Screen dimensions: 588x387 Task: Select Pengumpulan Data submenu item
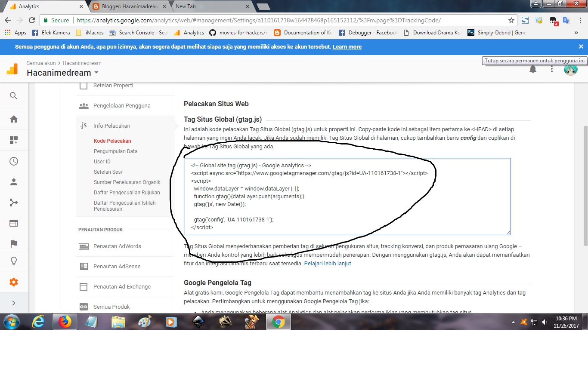[x=116, y=151]
